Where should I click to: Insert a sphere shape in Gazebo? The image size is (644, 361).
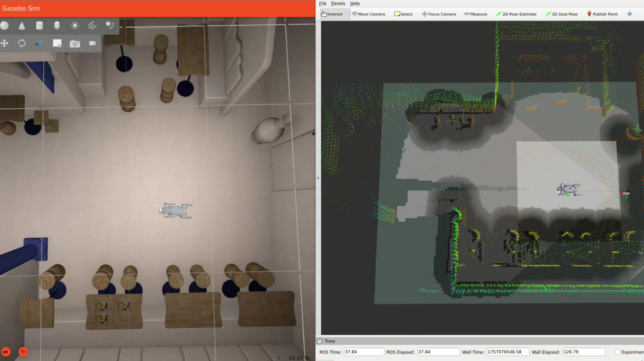(x=4, y=26)
